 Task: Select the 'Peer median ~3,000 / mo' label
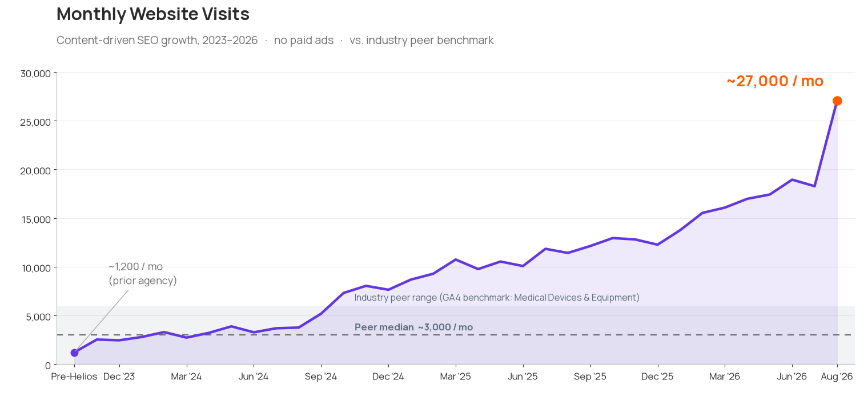tap(414, 327)
